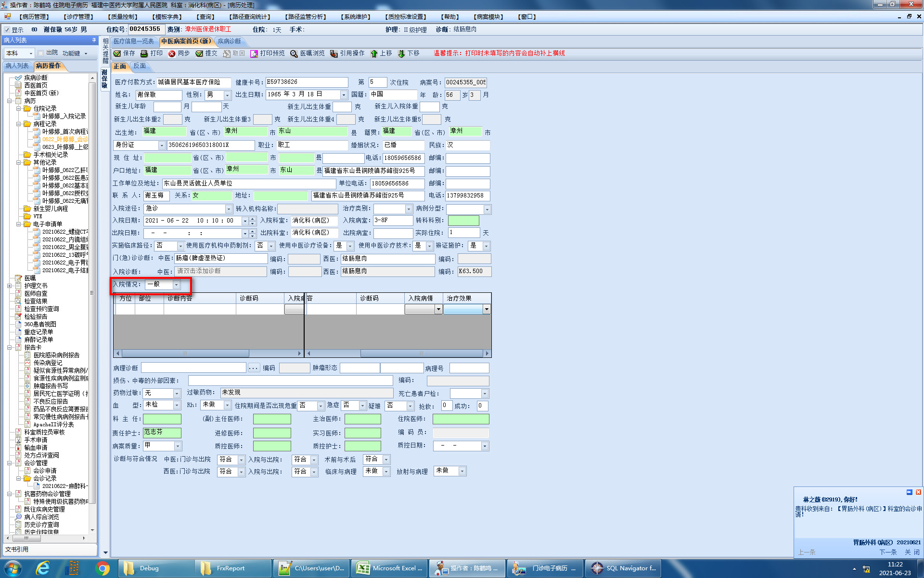Switch to the 疾病诊断 tab
924x578 pixels.
tap(229, 41)
